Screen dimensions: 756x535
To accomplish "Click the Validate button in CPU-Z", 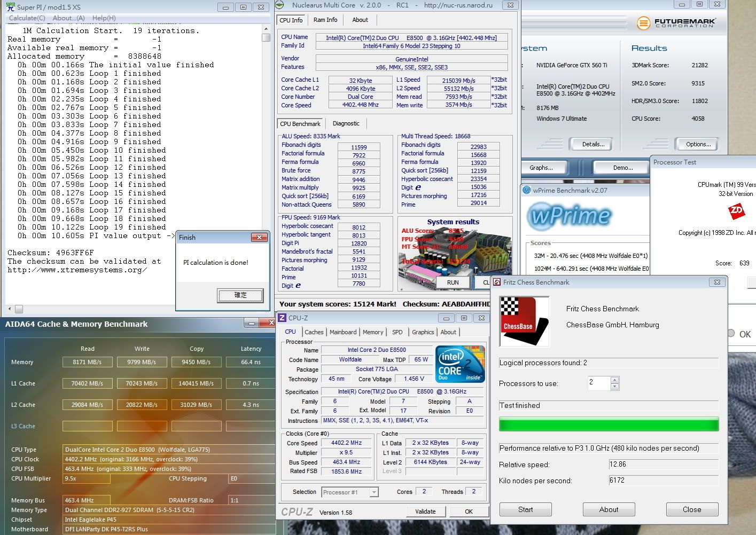I will [425, 512].
